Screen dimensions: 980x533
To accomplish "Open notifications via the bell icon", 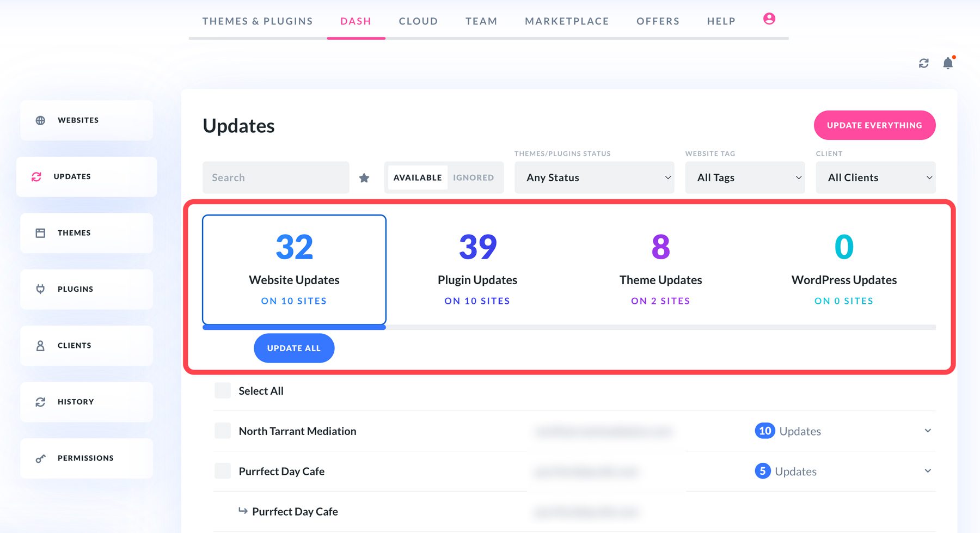I will 947,63.
